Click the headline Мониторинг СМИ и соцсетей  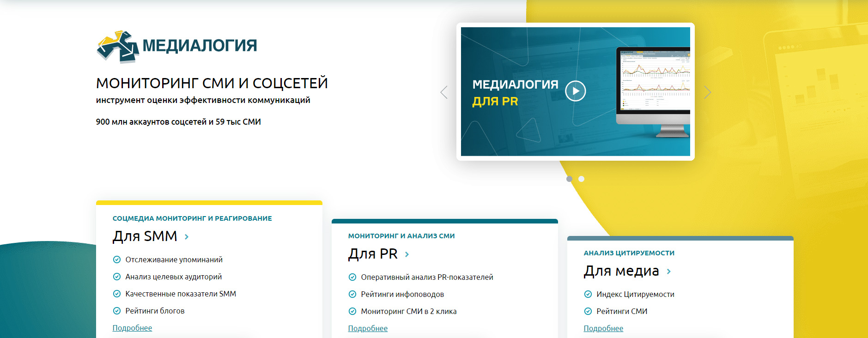pos(212,83)
